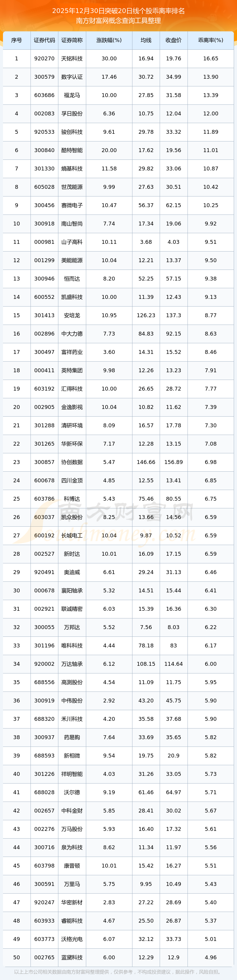
Task: Click stock name 熵基科技
Action: coord(72,169)
